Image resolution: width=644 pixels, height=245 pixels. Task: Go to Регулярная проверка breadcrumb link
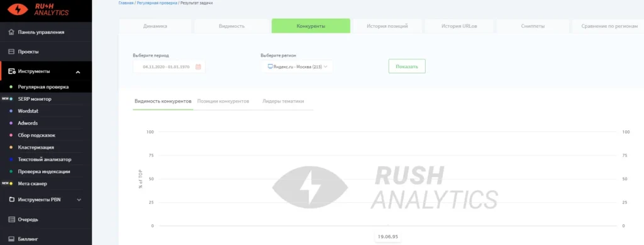[157, 3]
